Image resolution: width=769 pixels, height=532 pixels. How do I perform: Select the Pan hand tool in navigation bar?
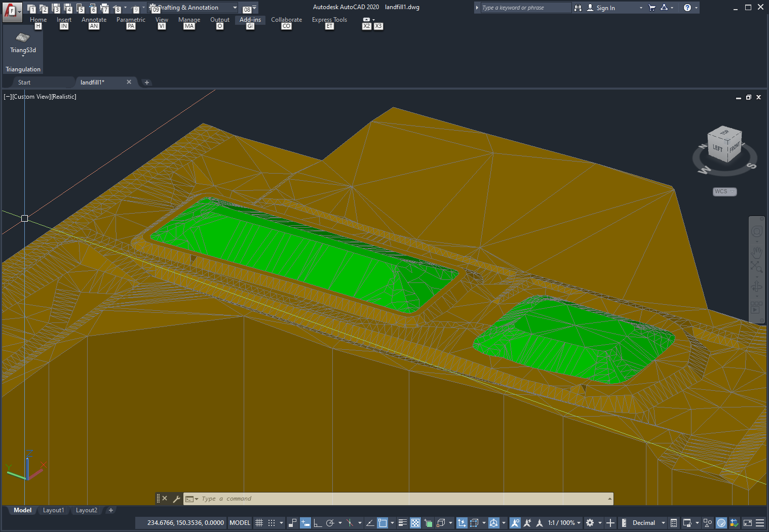(756, 252)
